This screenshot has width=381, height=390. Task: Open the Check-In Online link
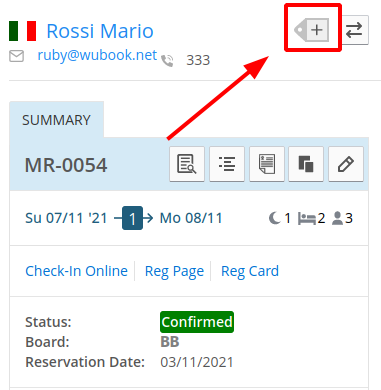[x=76, y=271]
